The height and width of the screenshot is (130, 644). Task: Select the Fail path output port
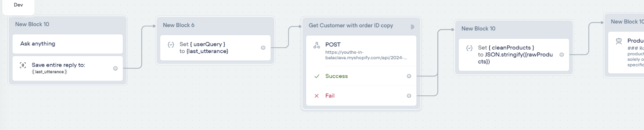click(409, 96)
